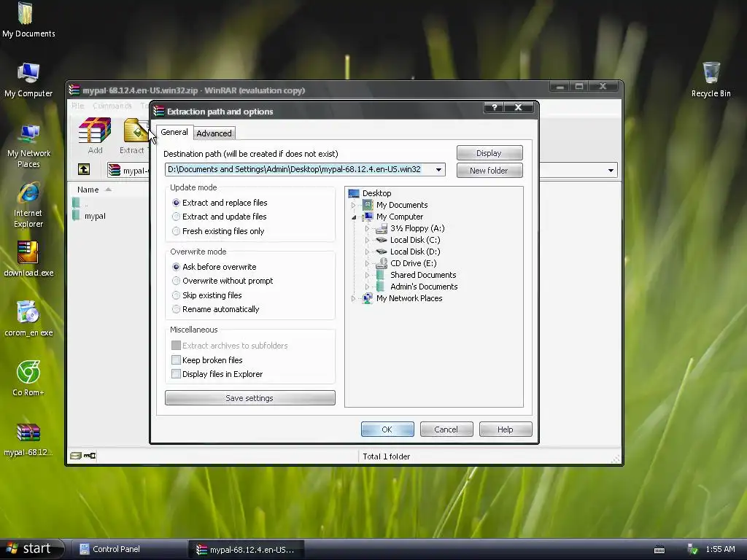The height and width of the screenshot is (560, 747).
Task: Click OK to start extraction
Action: click(x=387, y=429)
